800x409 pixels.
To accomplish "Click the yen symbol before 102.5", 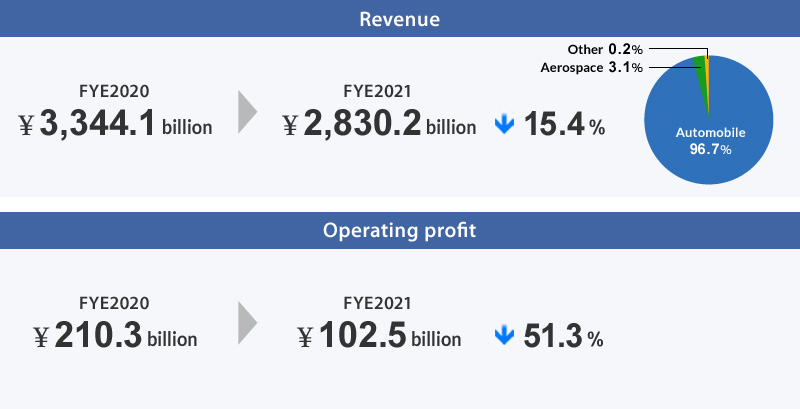I will 305,337.
